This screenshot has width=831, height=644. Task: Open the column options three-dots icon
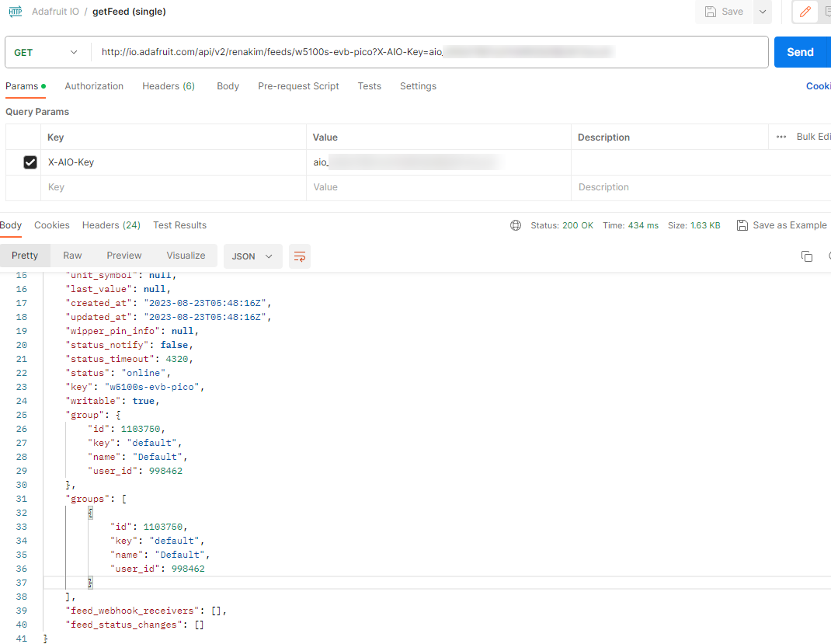click(781, 137)
